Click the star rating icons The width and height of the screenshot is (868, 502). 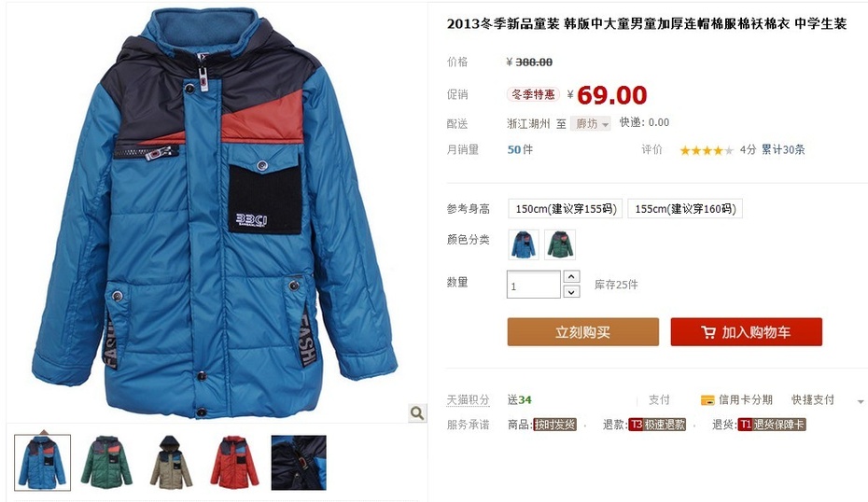pyautogui.click(x=707, y=150)
